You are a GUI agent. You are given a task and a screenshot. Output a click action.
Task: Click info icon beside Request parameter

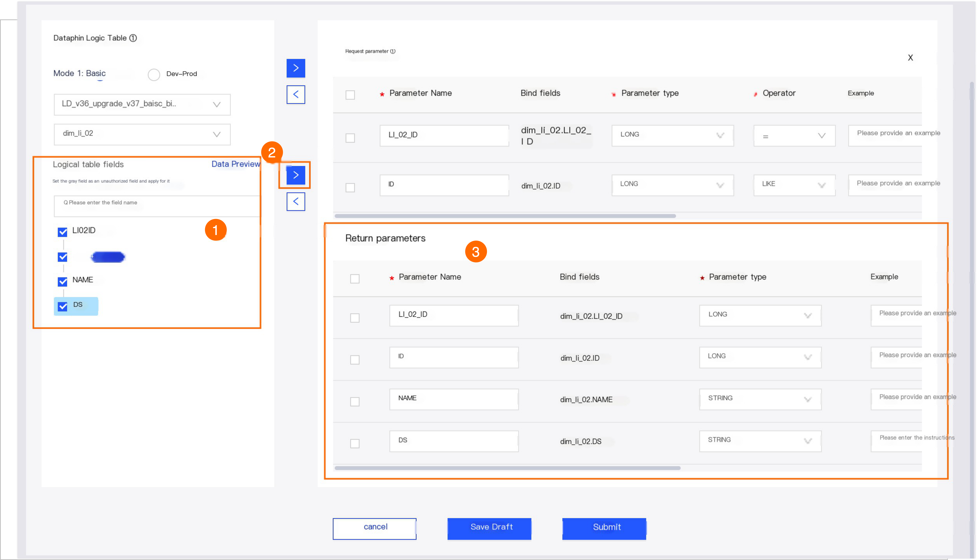click(x=392, y=51)
